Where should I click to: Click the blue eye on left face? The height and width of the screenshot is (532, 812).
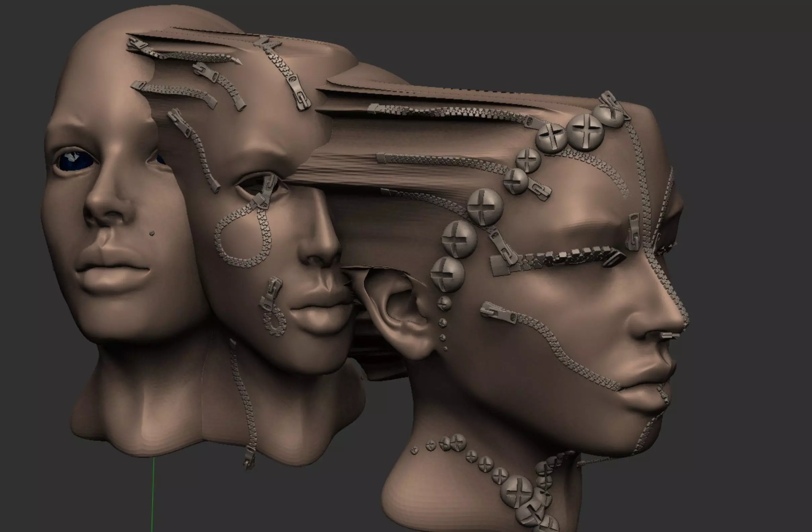point(76,161)
